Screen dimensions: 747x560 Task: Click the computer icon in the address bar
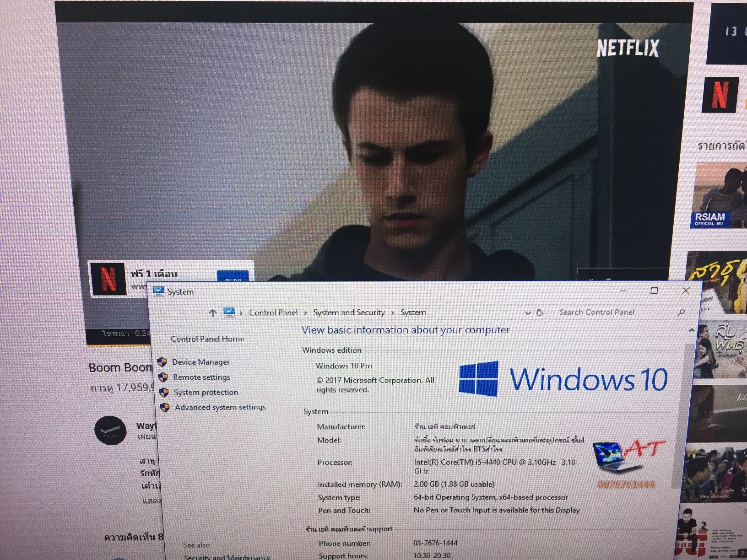click(x=229, y=312)
